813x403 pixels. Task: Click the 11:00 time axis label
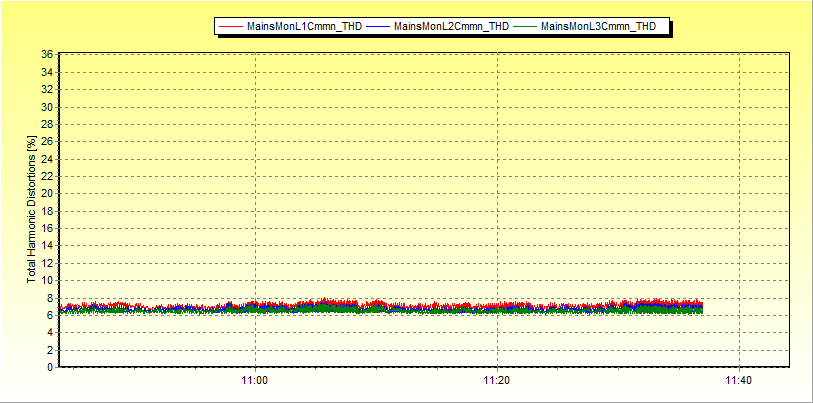[x=256, y=381]
